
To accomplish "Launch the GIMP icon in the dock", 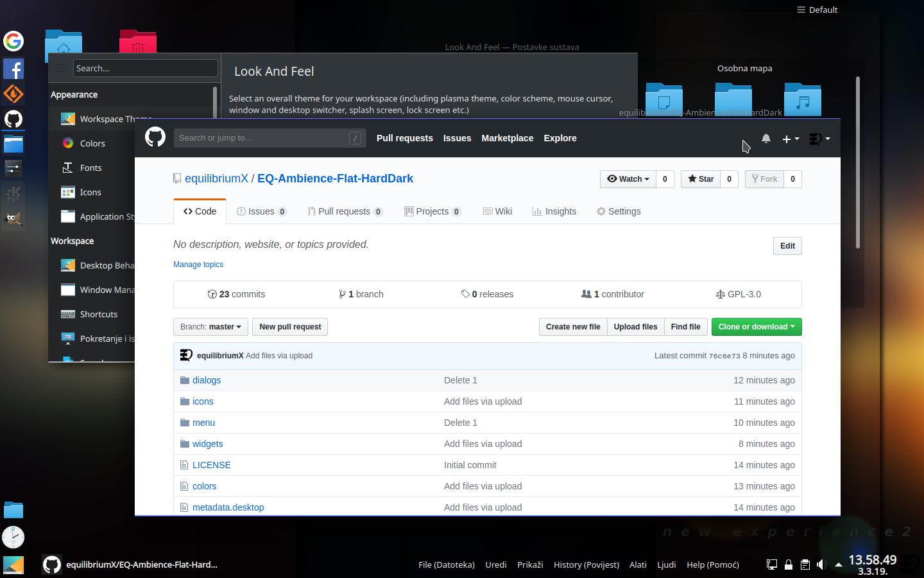I will tap(13, 218).
